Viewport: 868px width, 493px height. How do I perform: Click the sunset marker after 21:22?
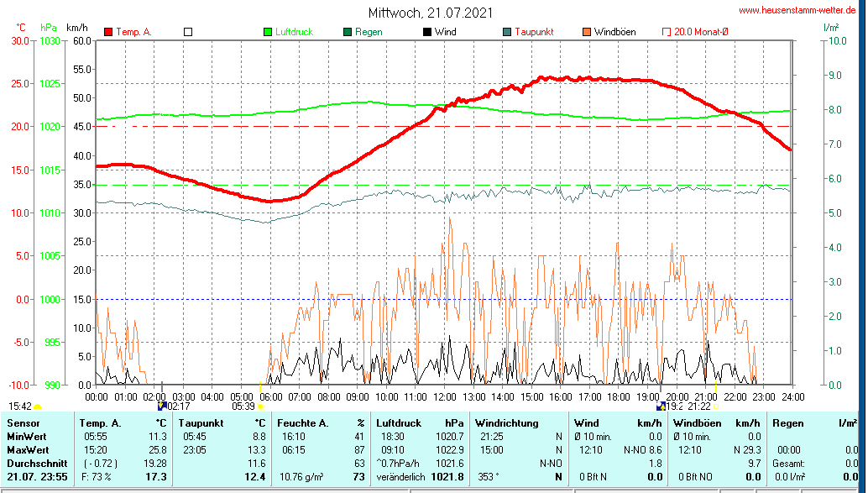point(716,406)
